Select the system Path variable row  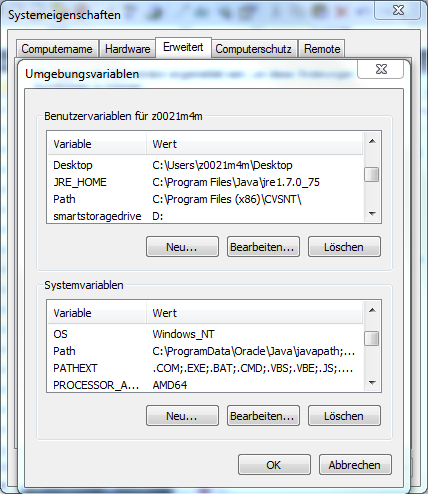click(205, 351)
